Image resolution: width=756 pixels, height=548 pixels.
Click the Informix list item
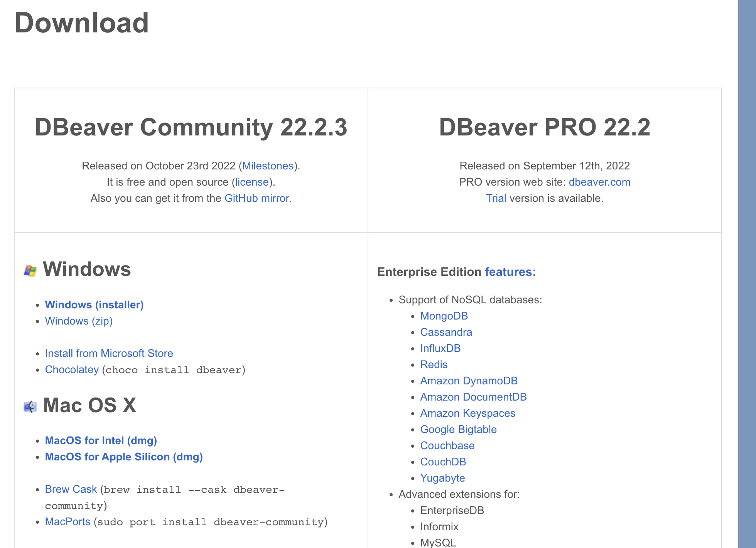[x=439, y=527]
